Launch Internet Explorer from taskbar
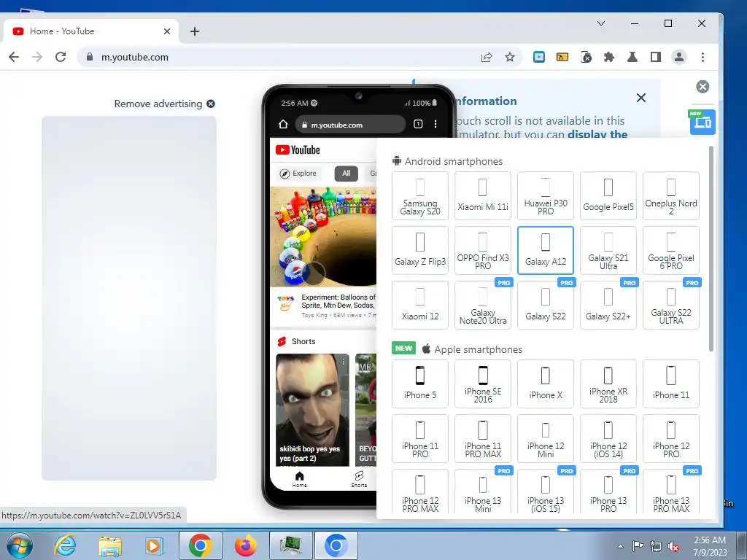747x560 pixels. tap(65, 545)
